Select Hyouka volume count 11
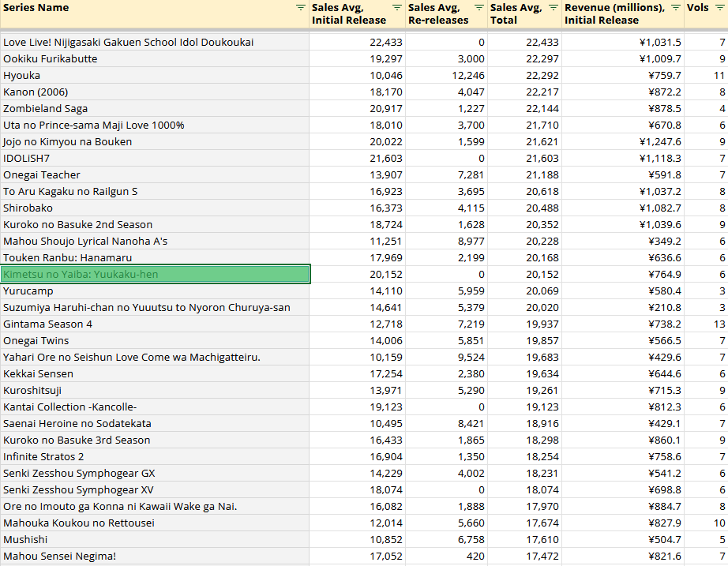 pyautogui.click(x=706, y=75)
